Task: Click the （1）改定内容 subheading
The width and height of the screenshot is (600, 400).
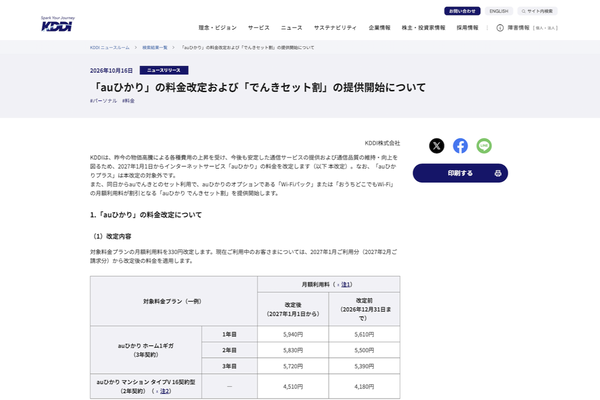Action: pyautogui.click(x=111, y=236)
